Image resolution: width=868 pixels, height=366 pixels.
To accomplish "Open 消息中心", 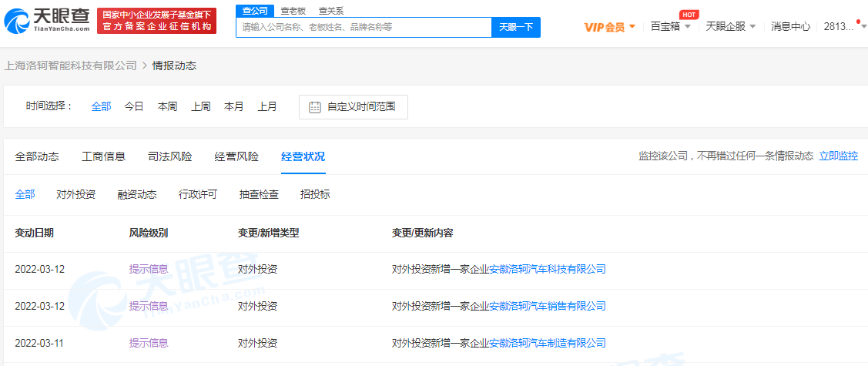I will point(790,26).
